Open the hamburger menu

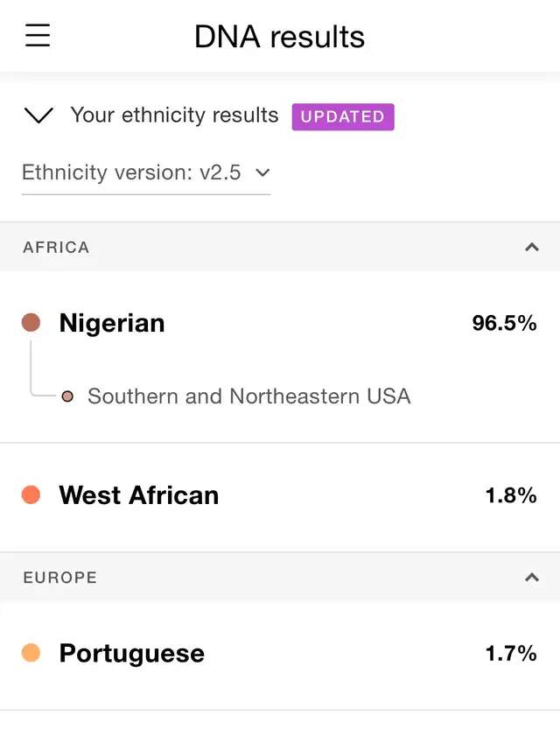[x=38, y=35]
